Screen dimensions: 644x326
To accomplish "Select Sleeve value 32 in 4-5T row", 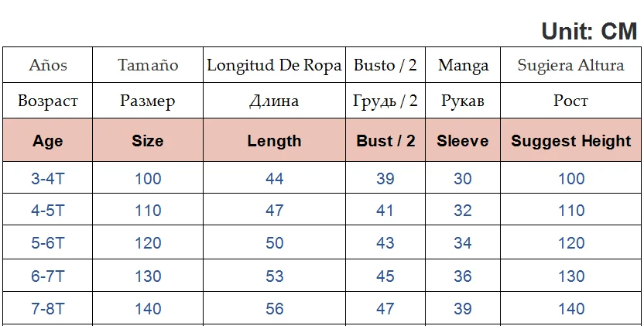I will point(463,211).
